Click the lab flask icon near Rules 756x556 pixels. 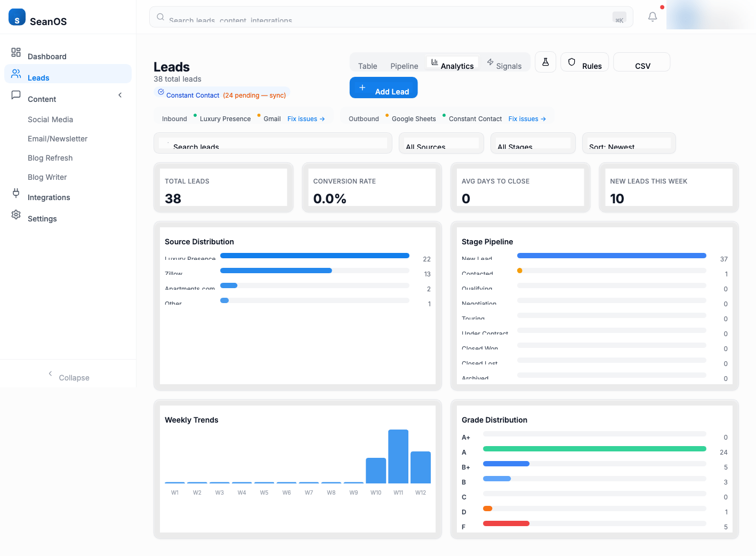click(x=545, y=62)
